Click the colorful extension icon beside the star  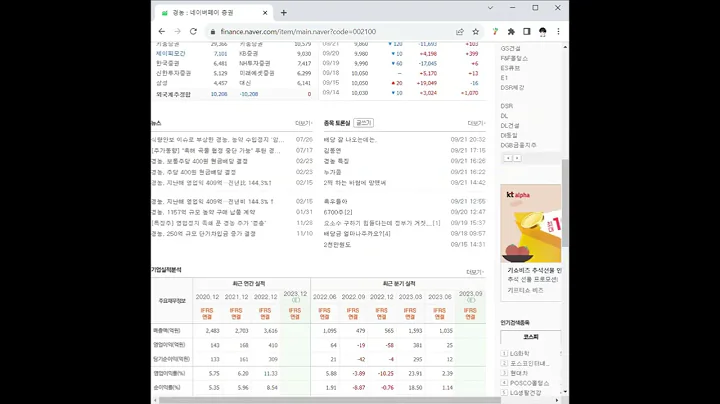click(495, 32)
